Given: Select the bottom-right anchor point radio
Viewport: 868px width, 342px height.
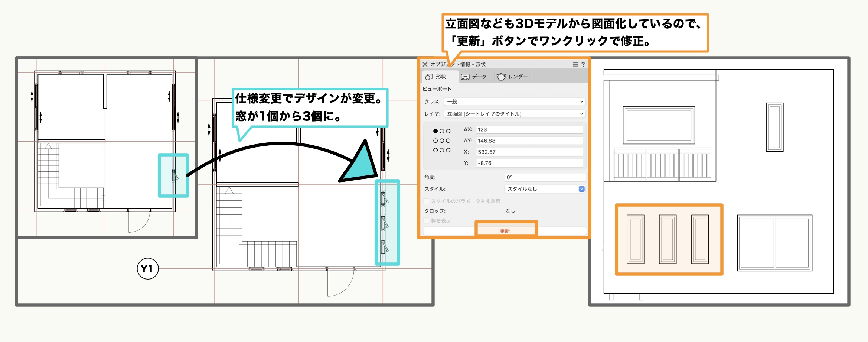Looking at the screenshot, I should pos(448,150).
